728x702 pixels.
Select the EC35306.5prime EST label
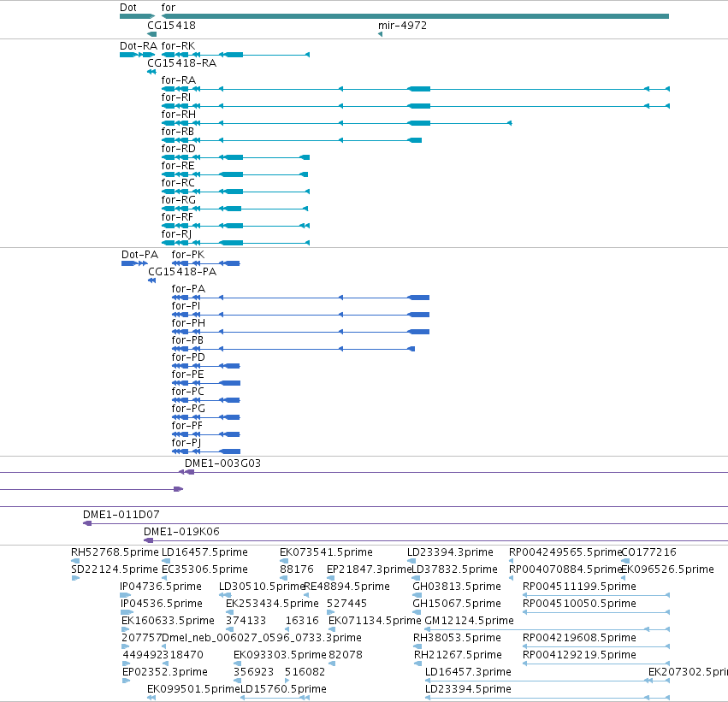point(204,569)
